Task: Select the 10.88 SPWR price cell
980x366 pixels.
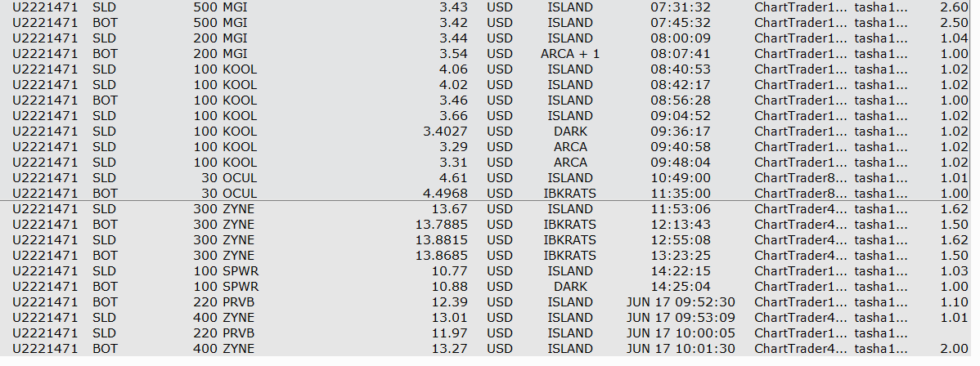Action: click(x=451, y=287)
